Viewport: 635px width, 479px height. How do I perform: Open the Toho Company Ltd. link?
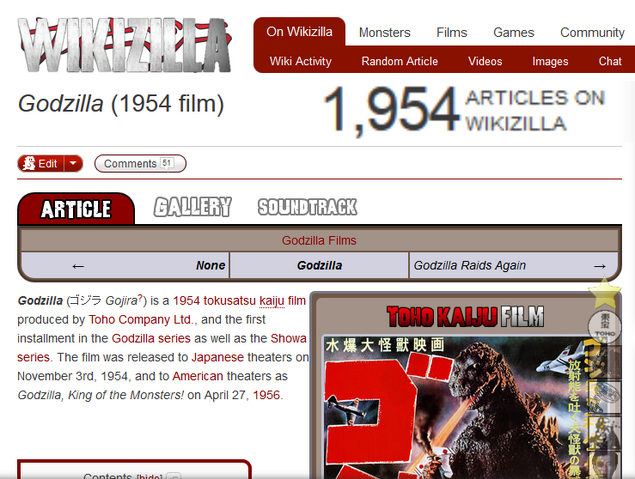pos(141,319)
